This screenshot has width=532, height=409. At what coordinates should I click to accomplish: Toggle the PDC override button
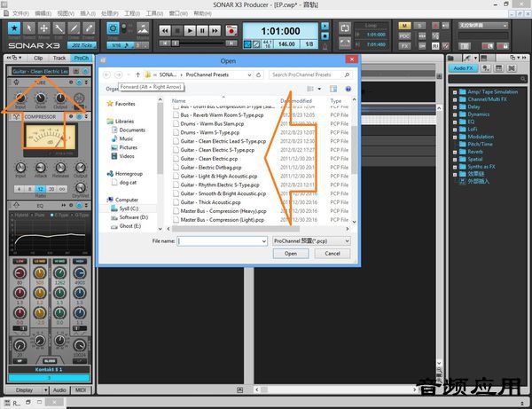[404, 36]
